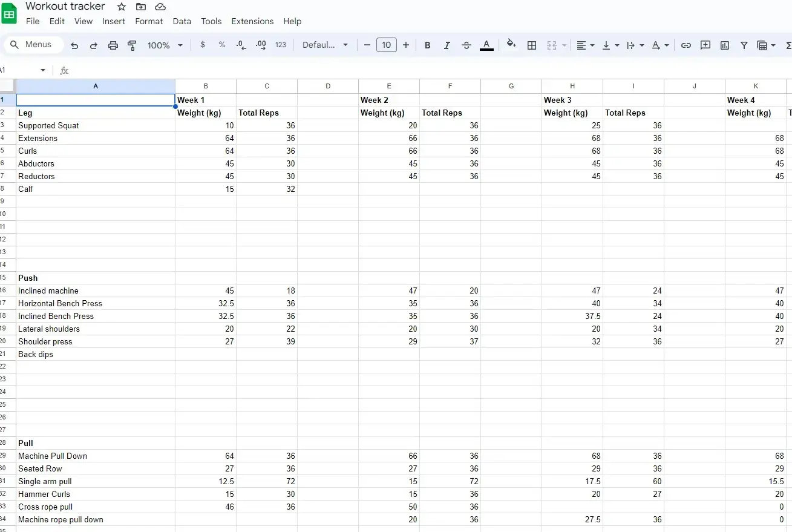Star the Workout tracker document
This screenshot has width=792, height=532.
122,7
